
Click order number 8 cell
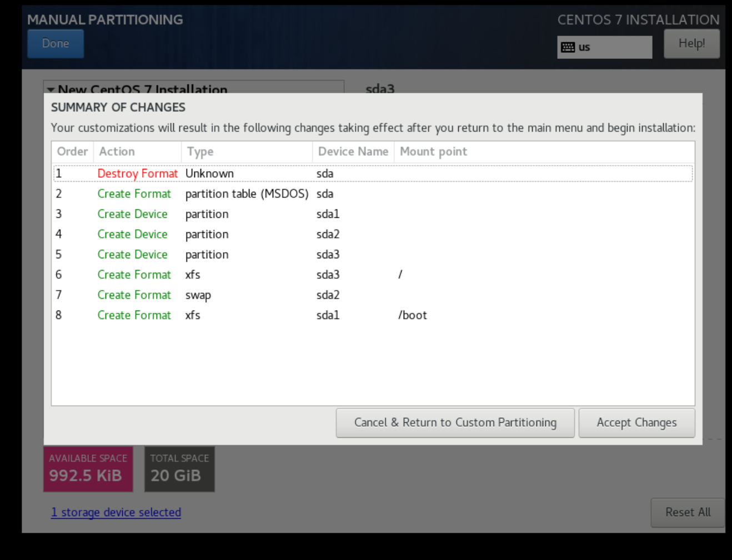[58, 315]
